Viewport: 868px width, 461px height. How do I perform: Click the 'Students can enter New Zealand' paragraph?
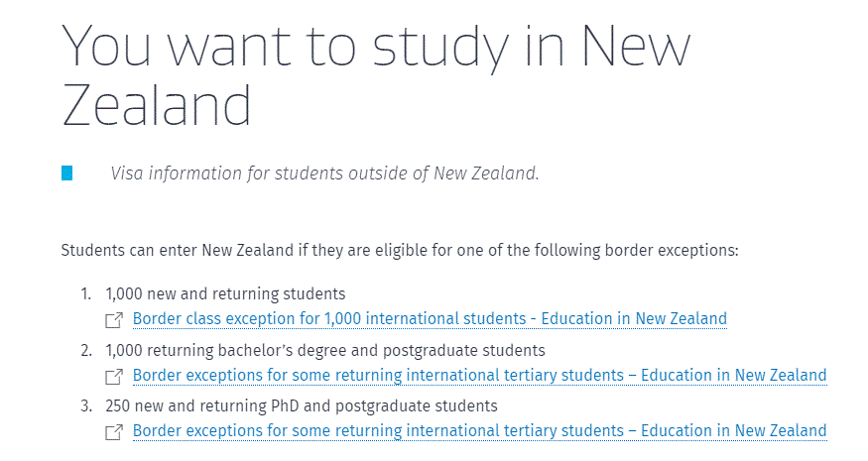click(x=400, y=250)
